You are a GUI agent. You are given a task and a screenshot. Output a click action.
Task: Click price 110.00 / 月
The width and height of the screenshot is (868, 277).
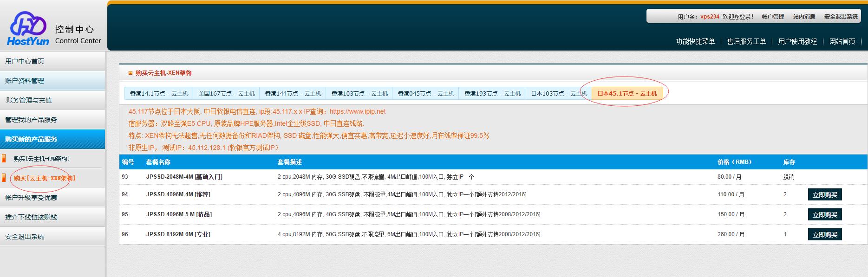pos(731,194)
